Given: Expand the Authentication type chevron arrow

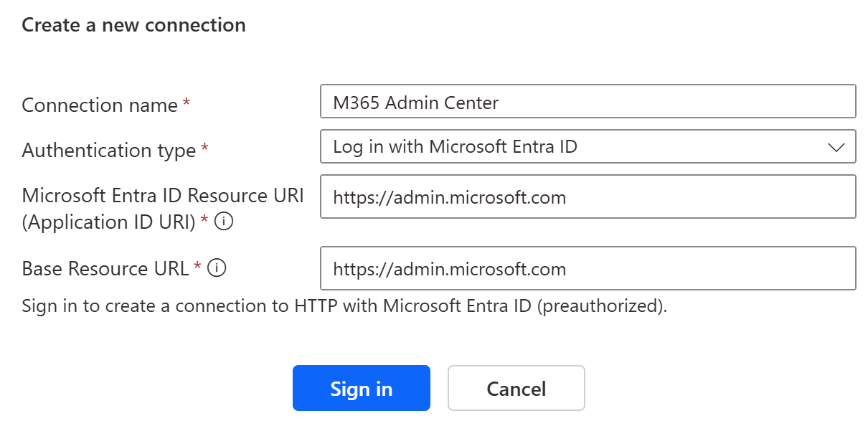Looking at the screenshot, I should (836, 148).
